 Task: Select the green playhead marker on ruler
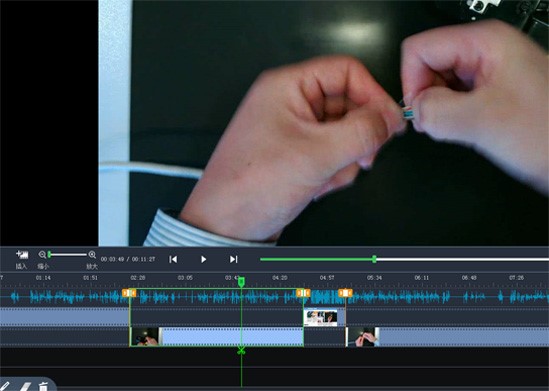241,282
